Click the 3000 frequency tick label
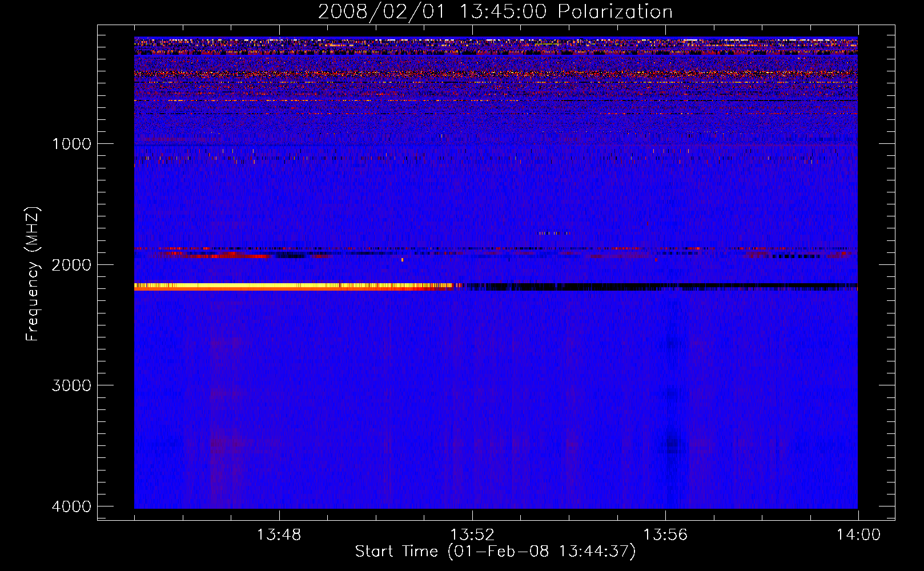The height and width of the screenshot is (571, 924). pos(71,385)
